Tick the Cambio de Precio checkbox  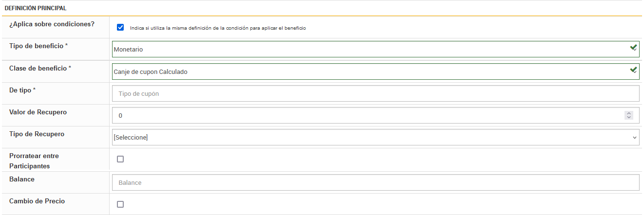[x=120, y=204]
